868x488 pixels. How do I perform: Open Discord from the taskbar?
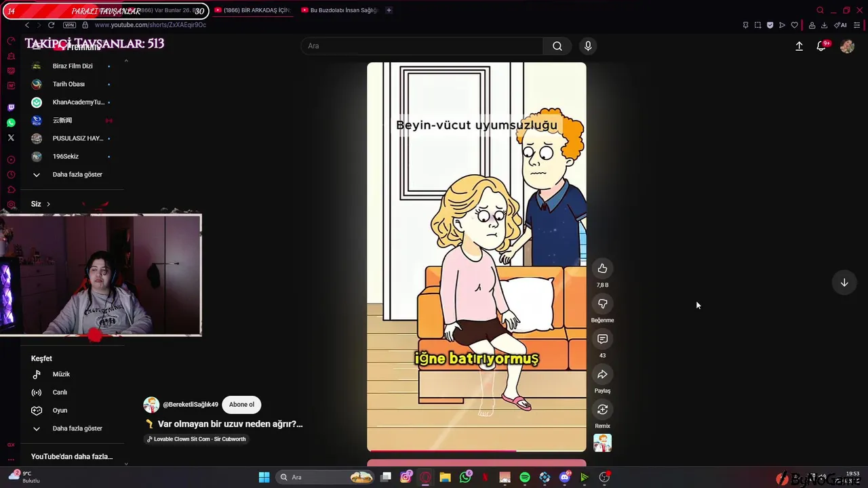pyautogui.click(x=565, y=477)
